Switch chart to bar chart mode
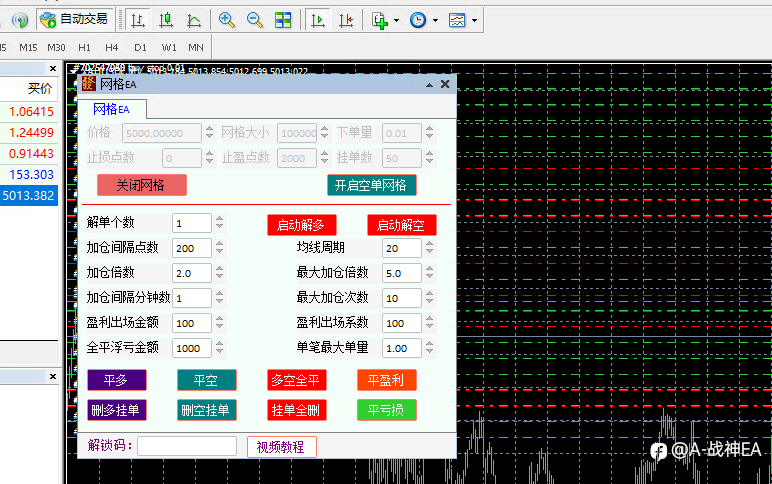The width and height of the screenshot is (772, 484). tap(137, 19)
